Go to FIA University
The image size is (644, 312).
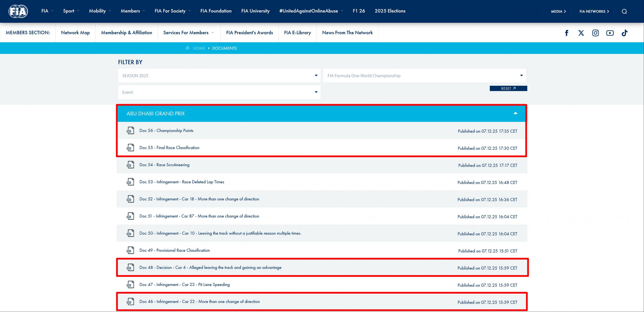(x=255, y=11)
